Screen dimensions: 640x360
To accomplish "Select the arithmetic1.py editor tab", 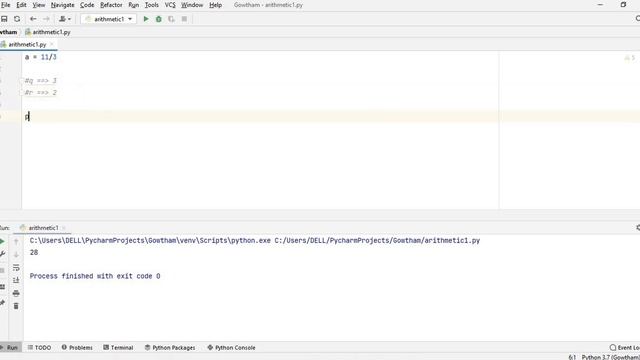I will (x=27, y=44).
